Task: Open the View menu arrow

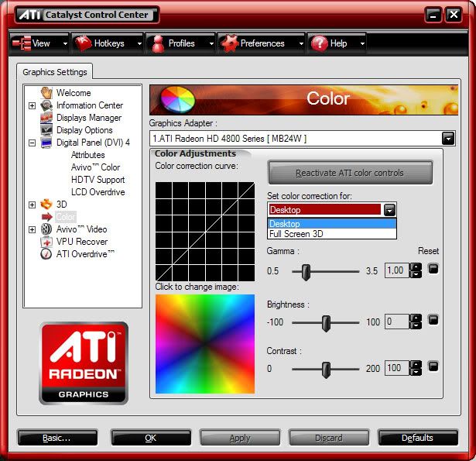Action: click(65, 43)
